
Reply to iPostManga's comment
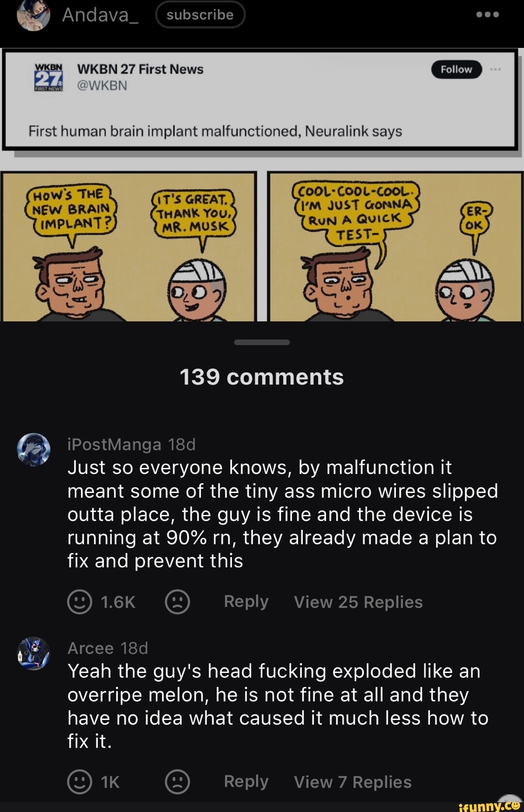246,601
